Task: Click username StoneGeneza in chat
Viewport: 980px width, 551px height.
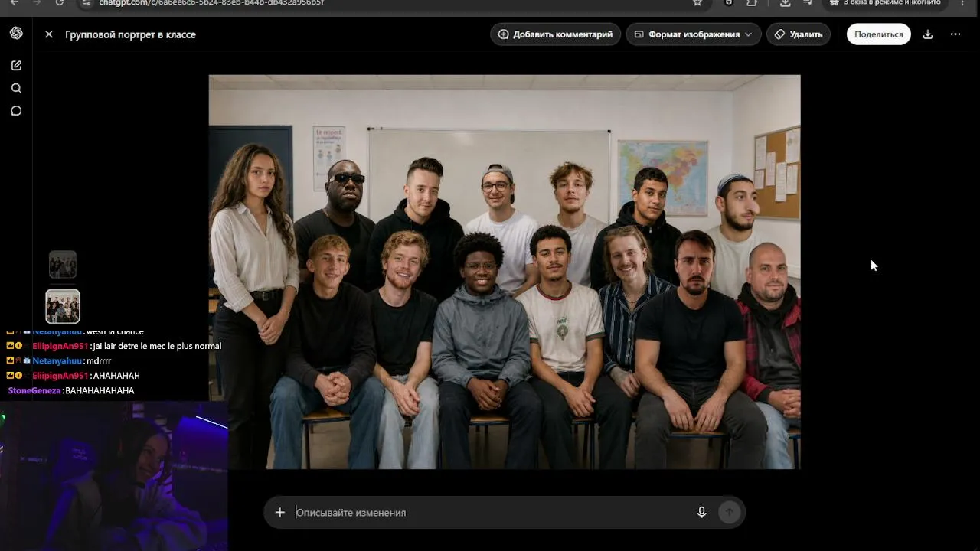Action: 34,390
